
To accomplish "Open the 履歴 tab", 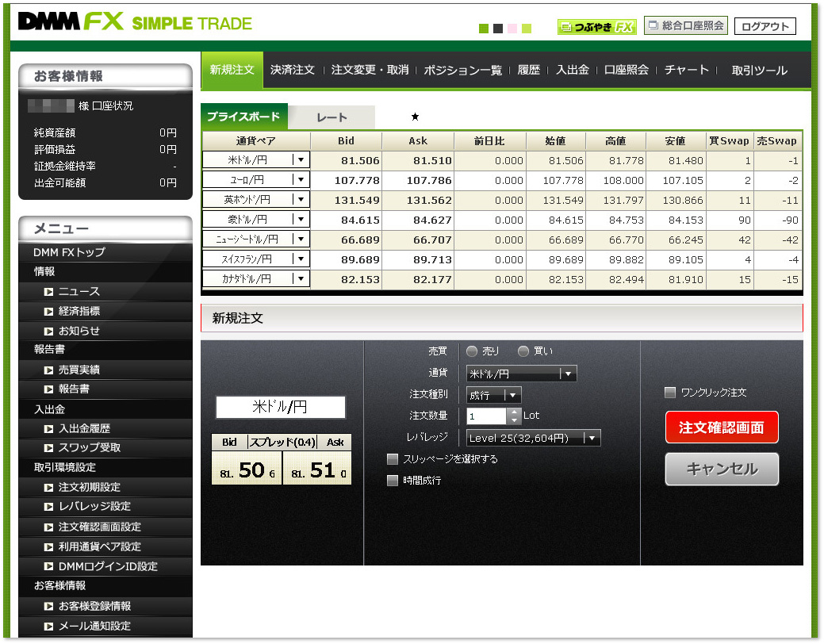I will [x=529, y=70].
